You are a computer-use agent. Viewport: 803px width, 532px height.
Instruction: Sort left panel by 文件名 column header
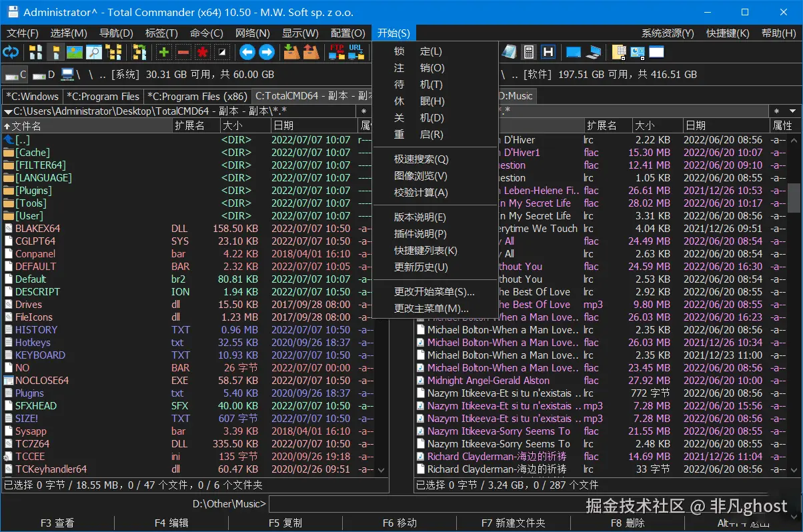[87, 125]
